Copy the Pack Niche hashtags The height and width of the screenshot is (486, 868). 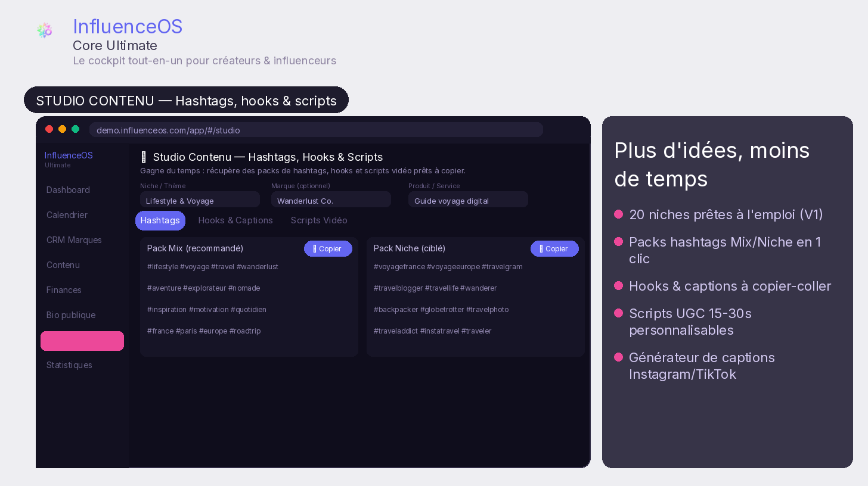[x=554, y=249]
